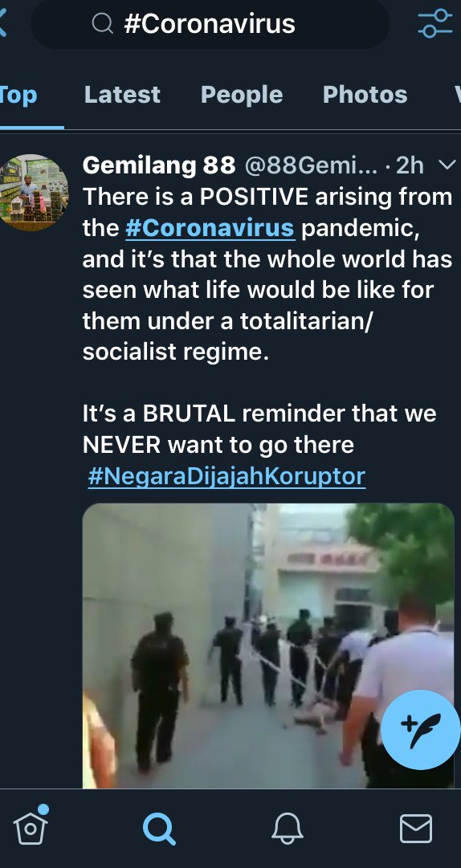The image size is (461, 868).
Task: Tap the compose tweet floating button
Action: pos(422,729)
